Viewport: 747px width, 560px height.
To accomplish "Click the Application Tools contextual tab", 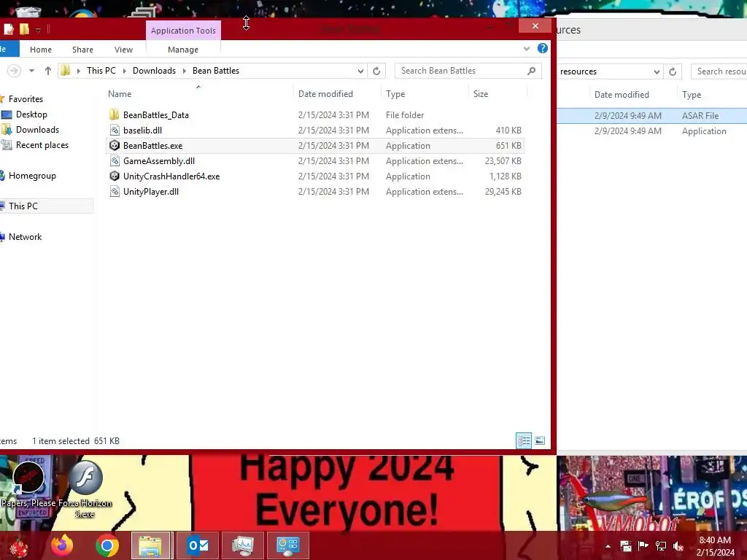I will click(x=183, y=31).
